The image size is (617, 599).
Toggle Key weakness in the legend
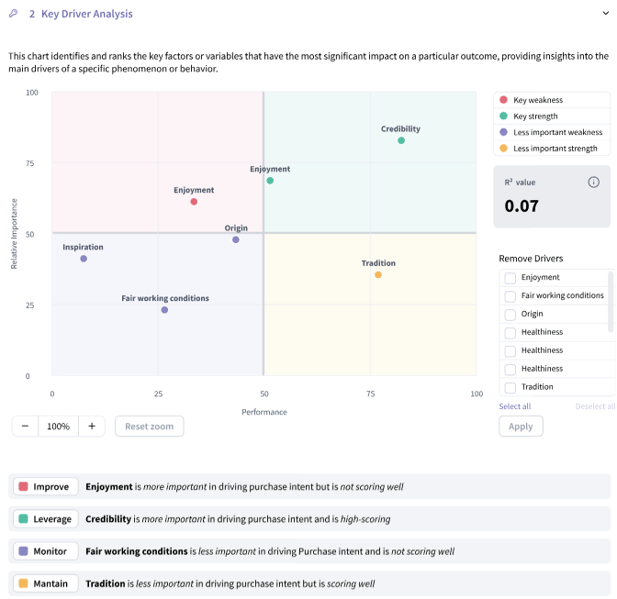pyautogui.click(x=552, y=100)
